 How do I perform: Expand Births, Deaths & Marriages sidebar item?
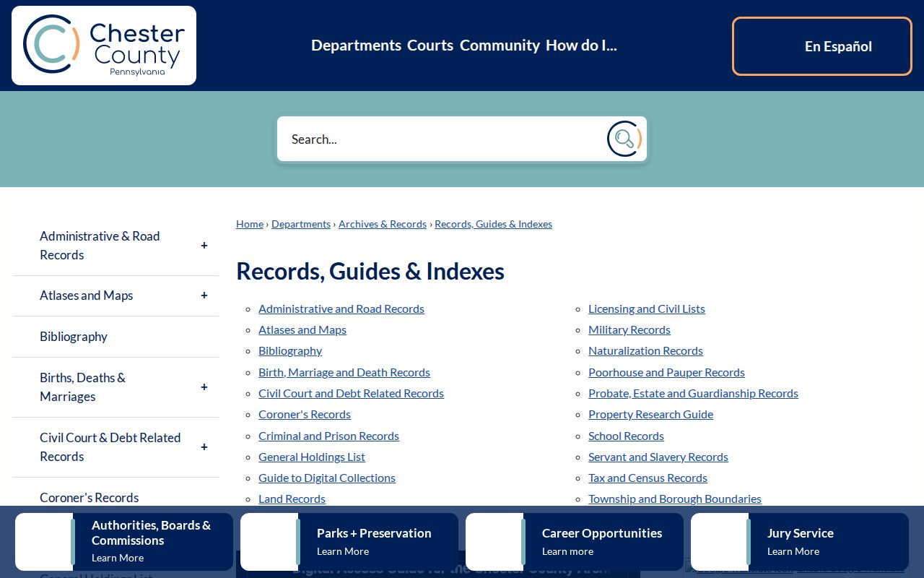(204, 387)
